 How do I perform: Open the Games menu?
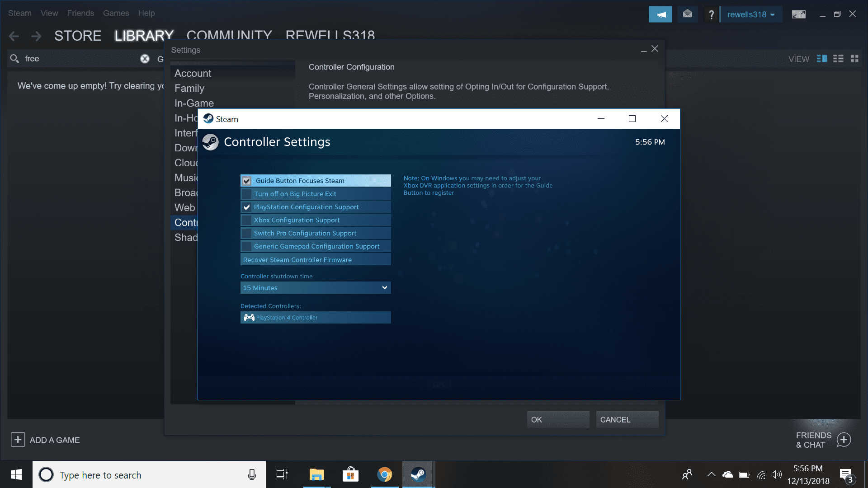[x=116, y=13]
